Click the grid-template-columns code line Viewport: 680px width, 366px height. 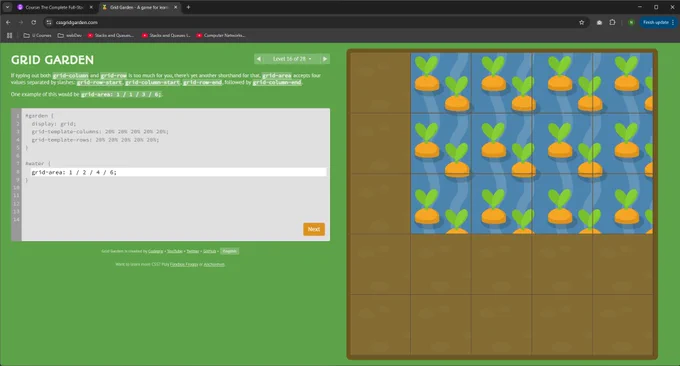[100, 132]
